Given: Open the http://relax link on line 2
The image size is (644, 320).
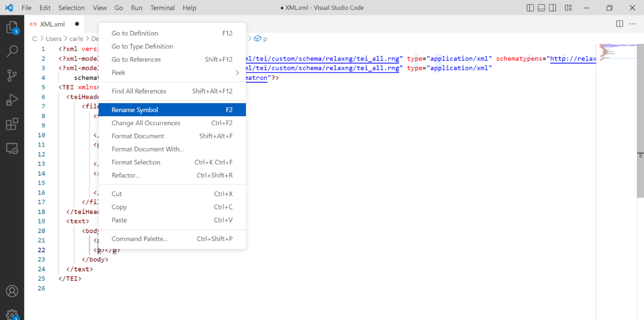Looking at the screenshot, I should [573, 58].
